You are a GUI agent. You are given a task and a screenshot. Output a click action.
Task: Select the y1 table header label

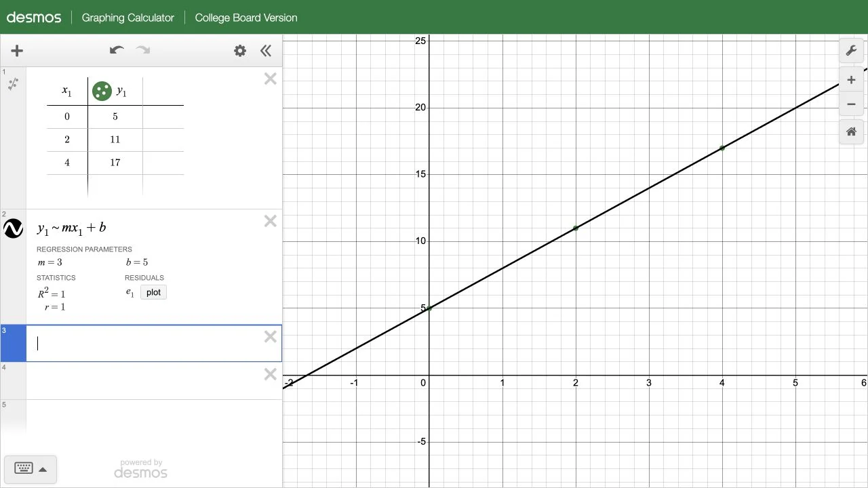(x=121, y=91)
